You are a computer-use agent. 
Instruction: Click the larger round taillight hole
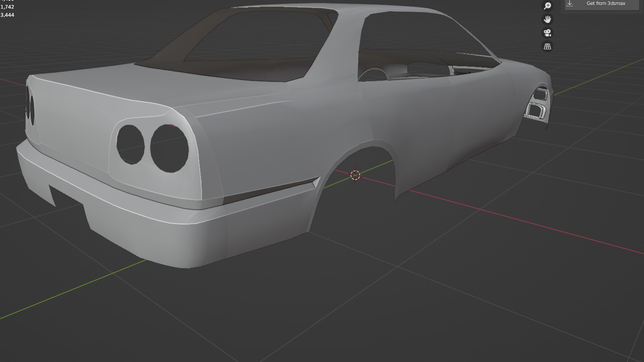coord(169,148)
